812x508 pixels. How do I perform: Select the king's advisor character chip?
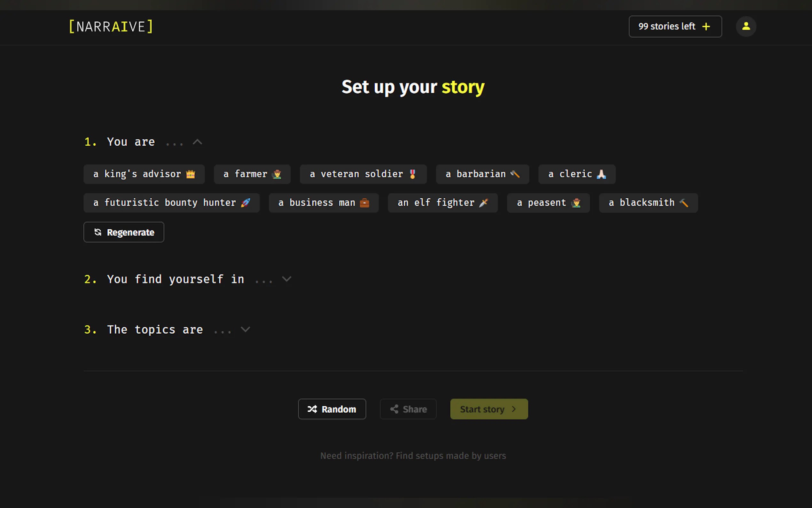click(144, 174)
